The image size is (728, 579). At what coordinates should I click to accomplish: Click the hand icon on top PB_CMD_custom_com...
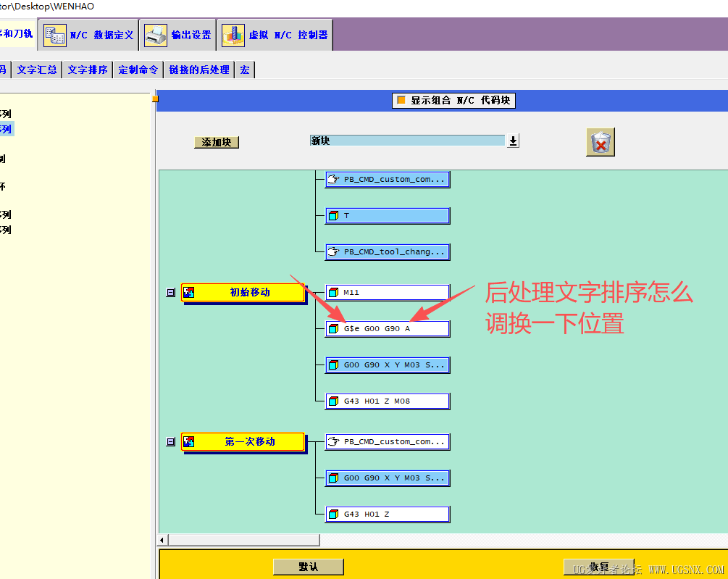333,179
